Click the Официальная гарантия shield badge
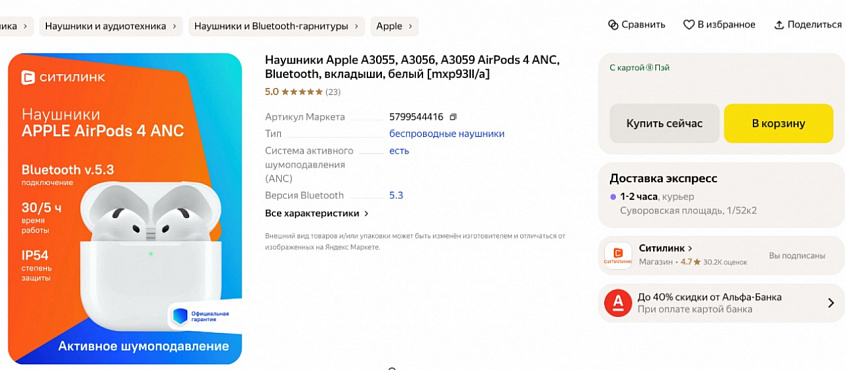 [x=178, y=316]
